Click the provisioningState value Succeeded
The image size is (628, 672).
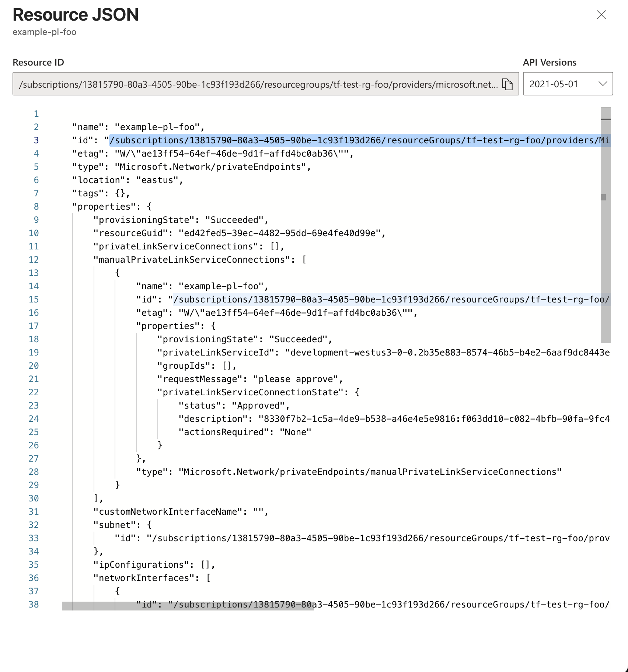[x=236, y=220]
